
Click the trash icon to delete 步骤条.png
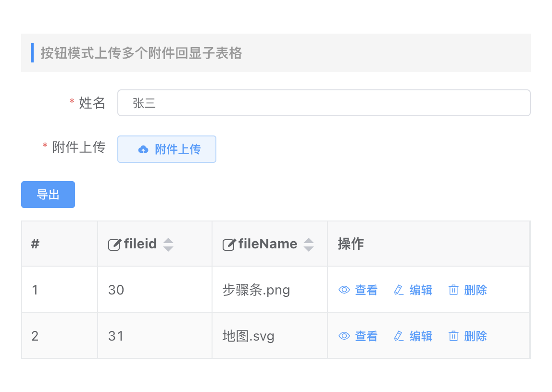pyautogui.click(x=453, y=290)
